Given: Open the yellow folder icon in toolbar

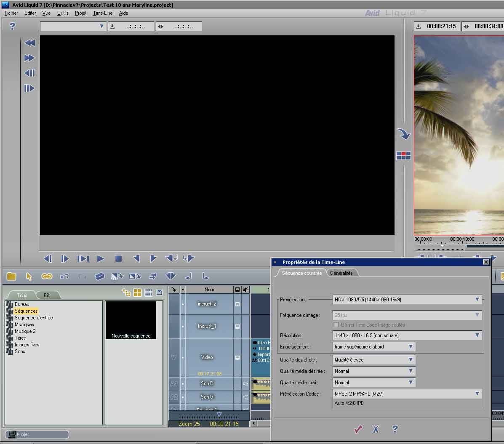Looking at the screenshot, I should pos(11,277).
